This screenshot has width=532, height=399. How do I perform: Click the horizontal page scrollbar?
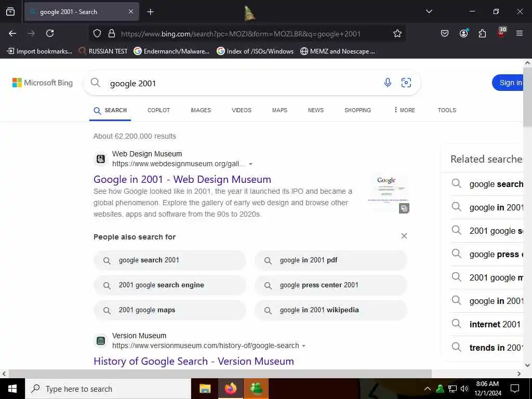click(220, 374)
